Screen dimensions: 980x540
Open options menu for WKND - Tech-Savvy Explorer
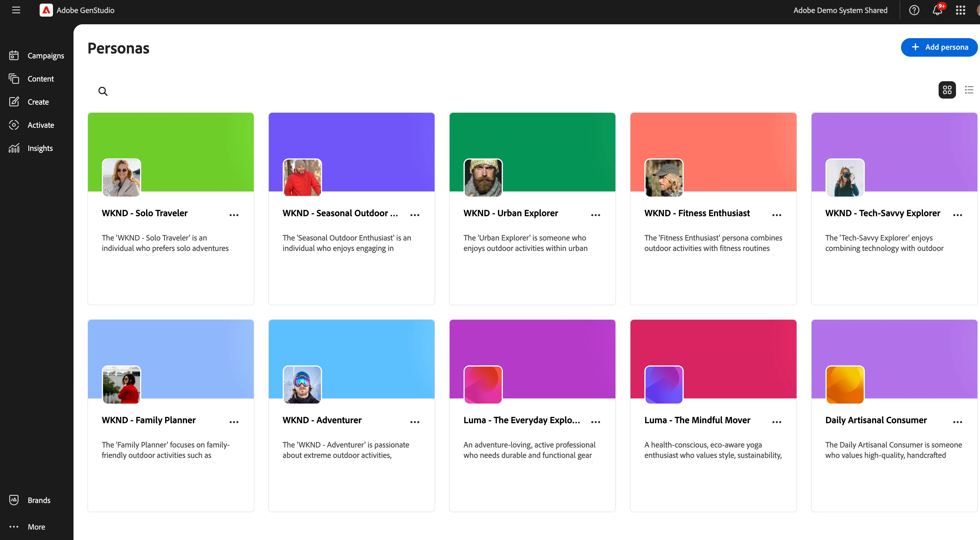point(957,215)
